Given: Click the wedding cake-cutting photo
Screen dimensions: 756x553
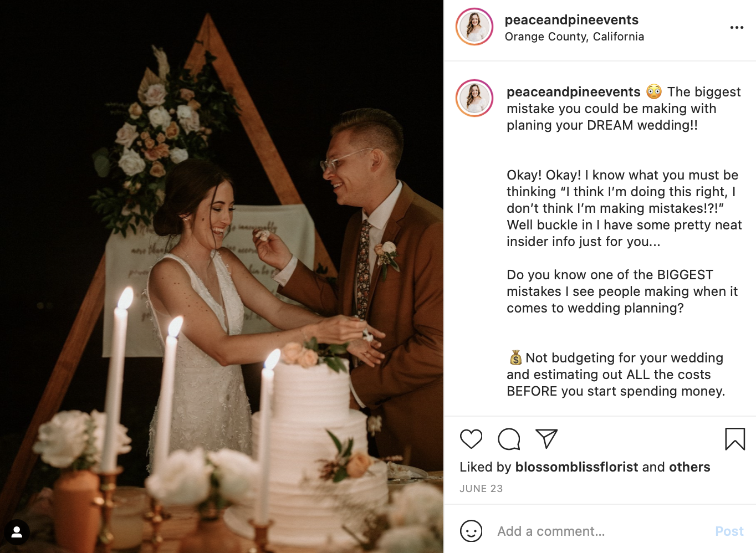Looking at the screenshot, I should 222,276.
